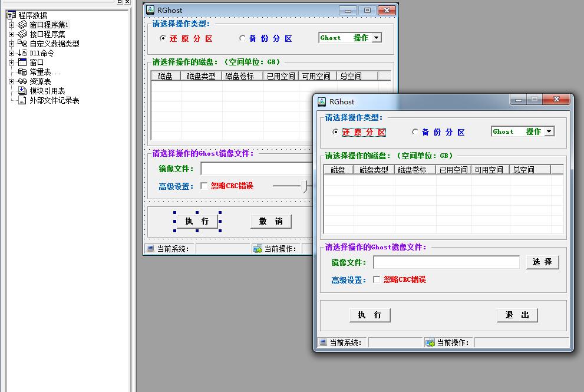The height and width of the screenshot is (392, 584).
Task: Click the 总空间 column header in the designer form
Action: pyautogui.click(x=357, y=76)
